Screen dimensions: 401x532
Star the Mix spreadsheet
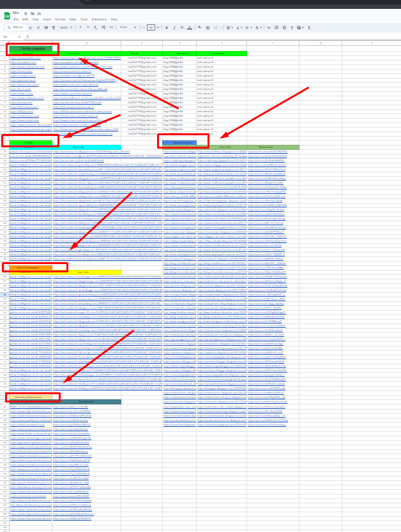point(26,13)
